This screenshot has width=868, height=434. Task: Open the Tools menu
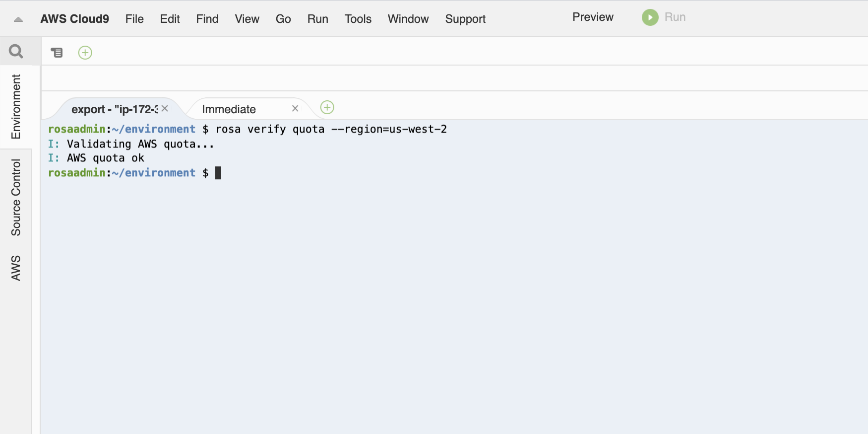358,19
